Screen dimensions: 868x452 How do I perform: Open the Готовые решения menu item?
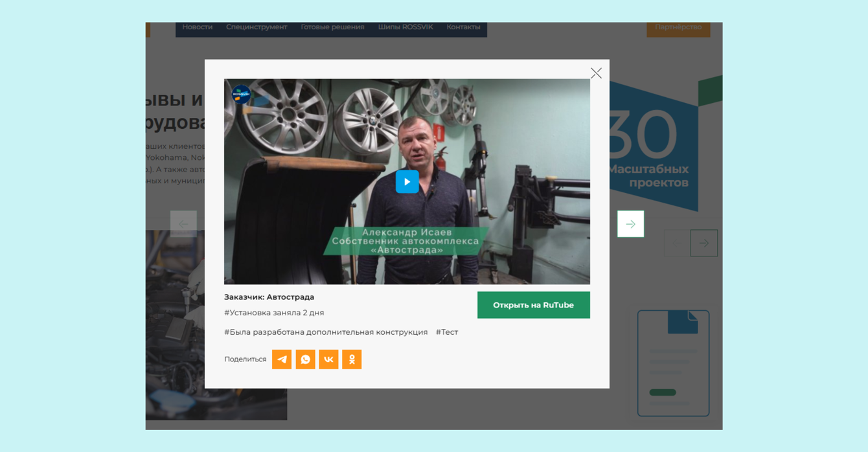pos(332,27)
